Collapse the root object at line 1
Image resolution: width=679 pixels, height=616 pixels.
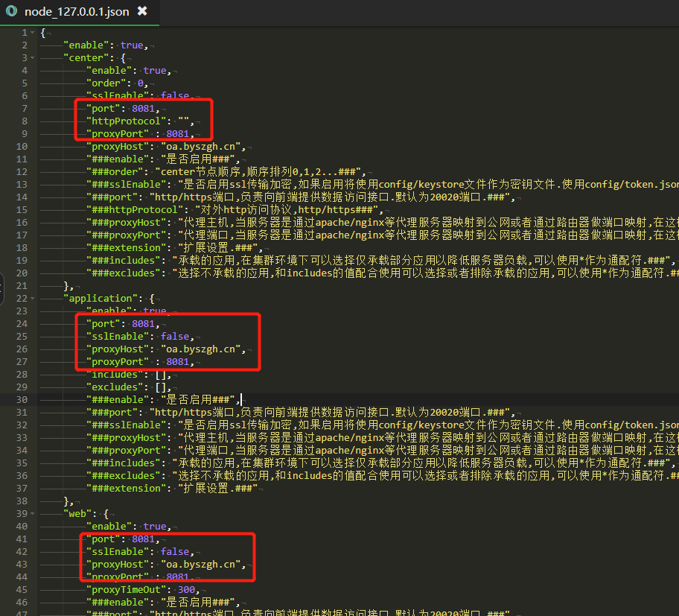(x=34, y=33)
